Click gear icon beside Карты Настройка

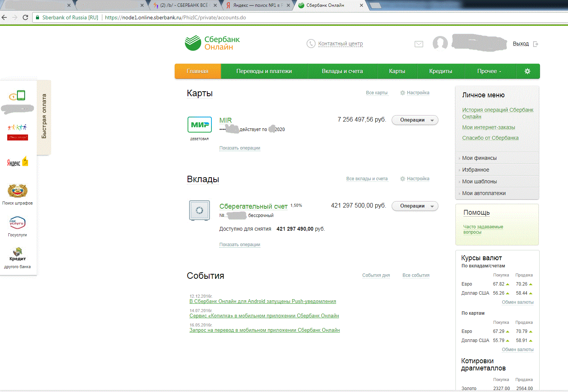(402, 93)
